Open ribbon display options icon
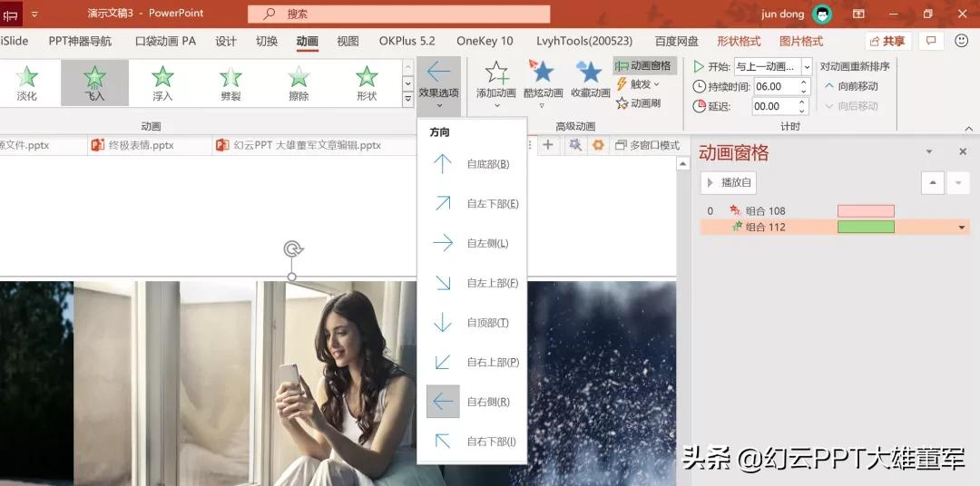 [x=859, y=14]
